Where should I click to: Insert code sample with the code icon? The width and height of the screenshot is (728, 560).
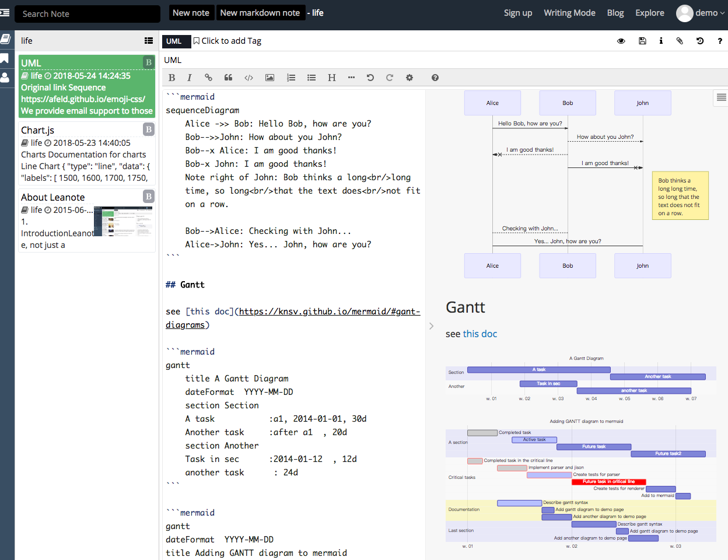tap(249, 78)
